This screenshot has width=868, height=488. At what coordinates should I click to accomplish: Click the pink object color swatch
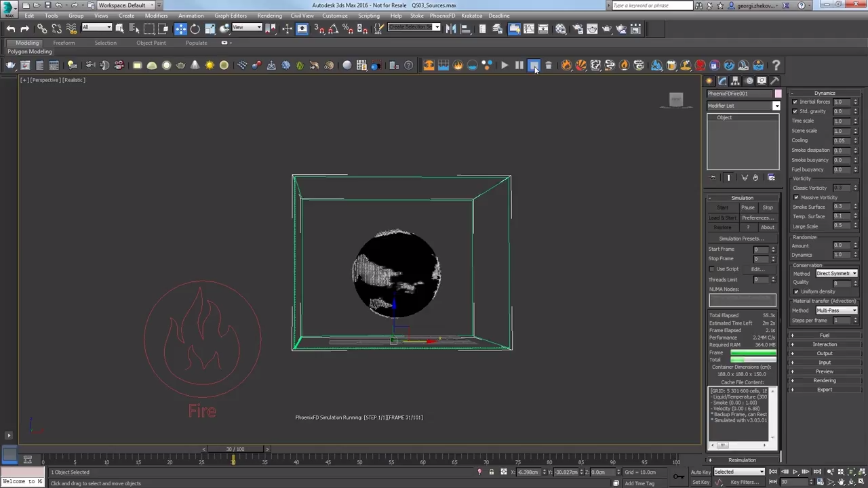[x=778, y=94]
